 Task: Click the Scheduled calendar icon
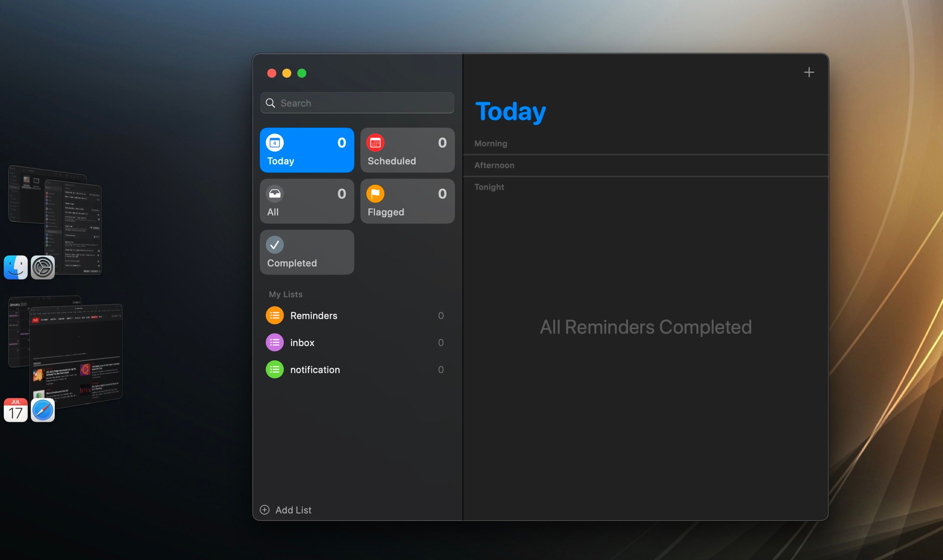[x=375, y=143]
